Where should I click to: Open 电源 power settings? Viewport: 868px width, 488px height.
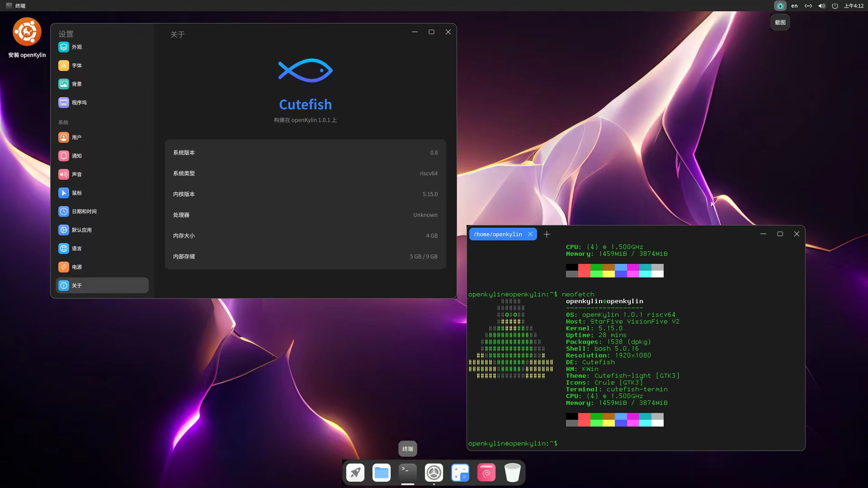(102, 267)
